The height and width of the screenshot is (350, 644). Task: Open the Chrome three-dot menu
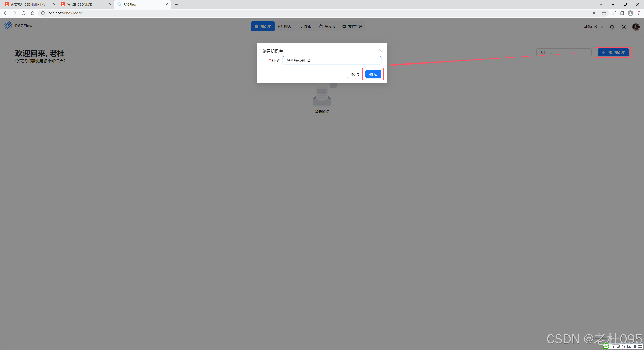(x=639, y=13)
